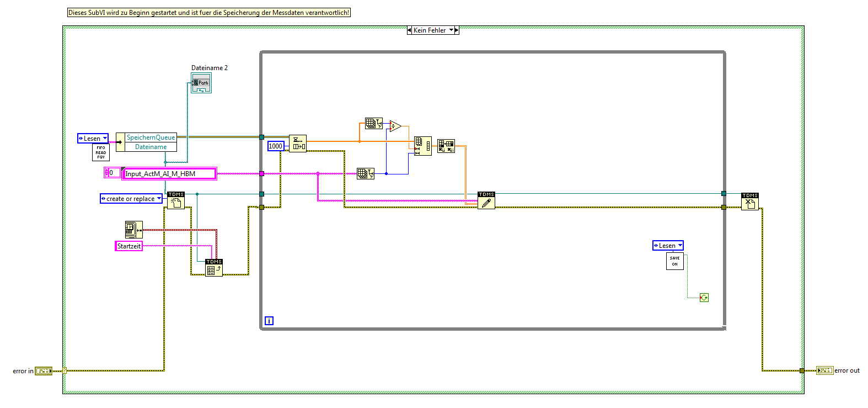Click the array constant index display 0

coord(112,173)
